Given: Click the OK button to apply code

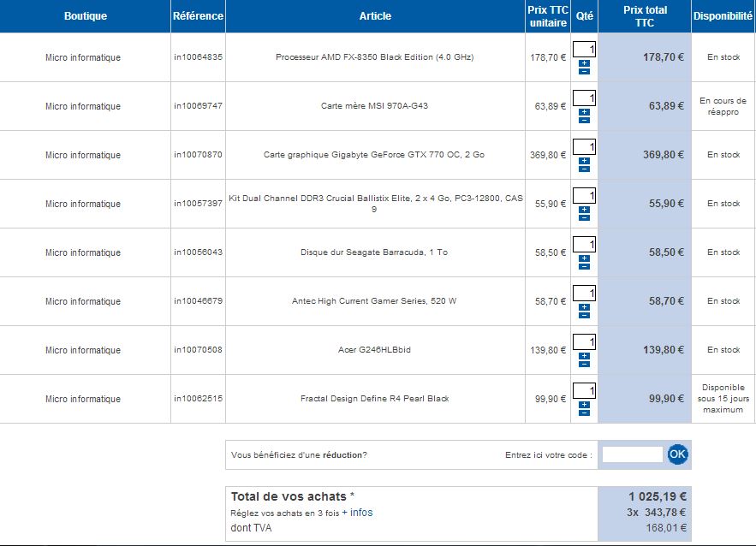Looking at the screenshot, I should pos(677,454).
